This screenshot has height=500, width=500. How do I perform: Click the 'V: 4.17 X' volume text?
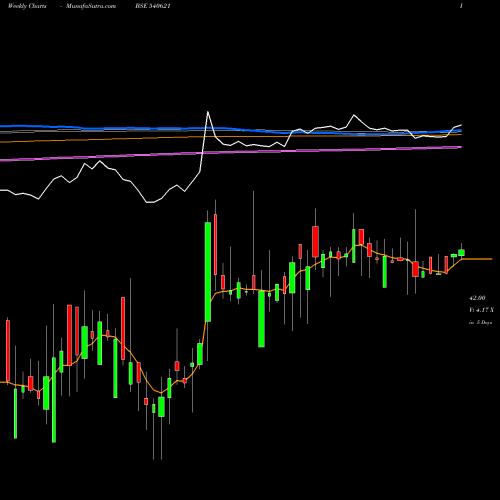click(481, 310)
